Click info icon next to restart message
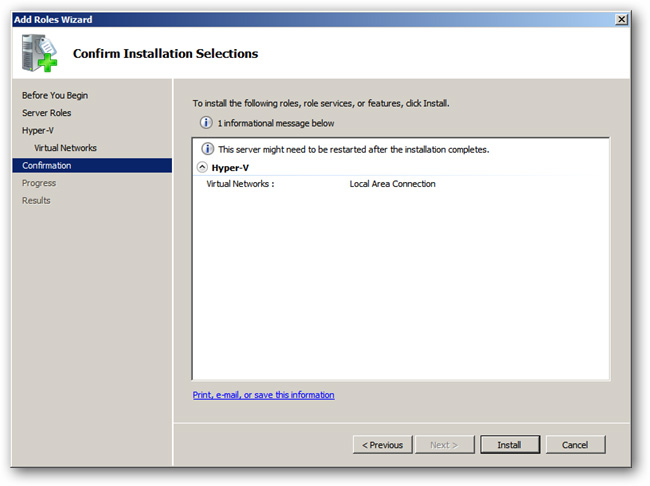The height and width of the screenshot is (486, 650). (x=207, y=149)
